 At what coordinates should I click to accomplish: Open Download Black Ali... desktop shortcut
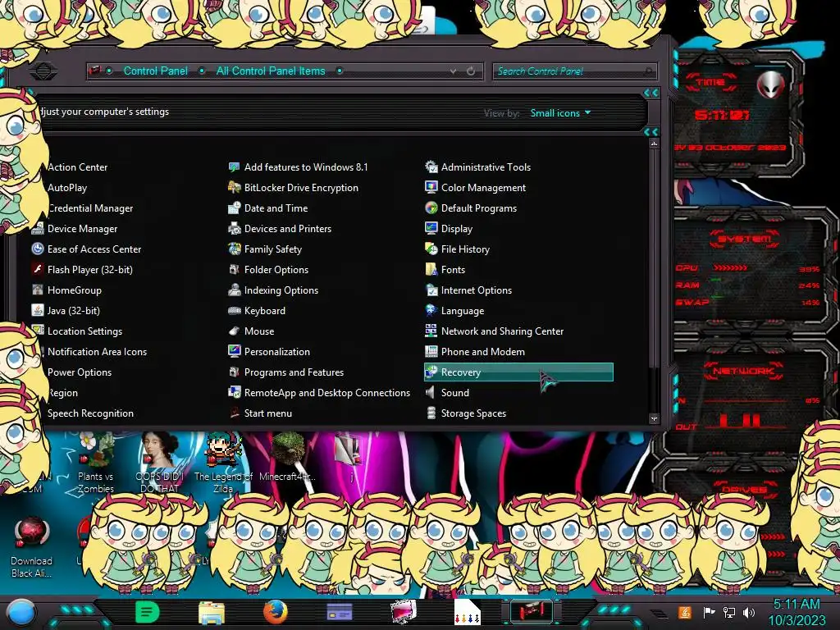[x=32, y=547]
